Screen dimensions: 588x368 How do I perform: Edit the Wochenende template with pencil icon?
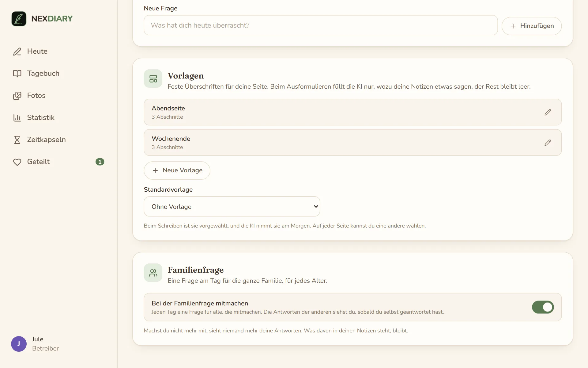(548, 143)
